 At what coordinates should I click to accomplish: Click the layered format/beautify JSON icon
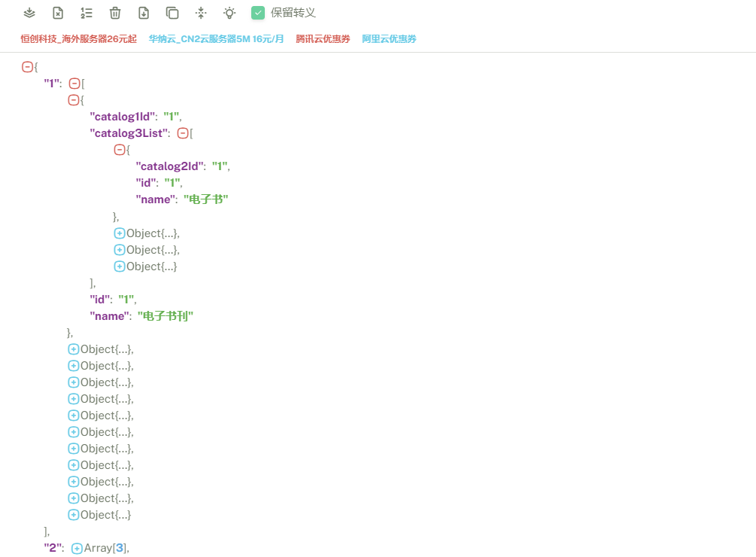29,13
